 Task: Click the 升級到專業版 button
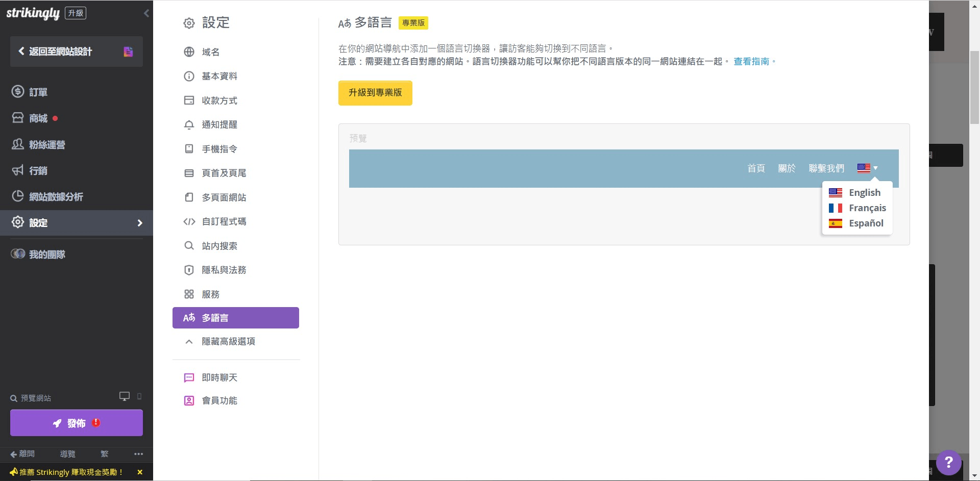click(x=375, y=93)
